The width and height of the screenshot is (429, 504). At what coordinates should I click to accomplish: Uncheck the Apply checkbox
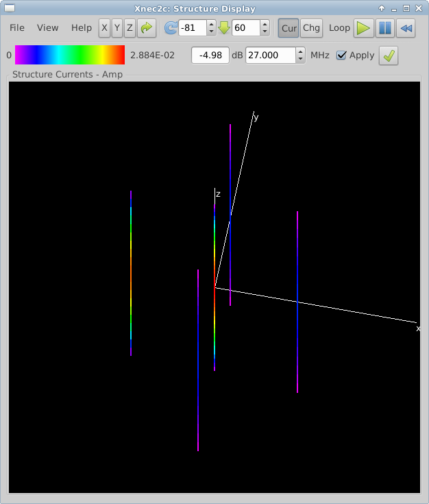point(341,56)
